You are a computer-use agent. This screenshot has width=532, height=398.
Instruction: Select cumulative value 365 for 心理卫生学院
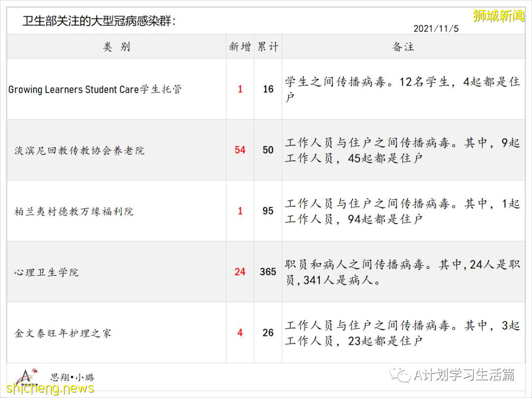click(267, 272)
